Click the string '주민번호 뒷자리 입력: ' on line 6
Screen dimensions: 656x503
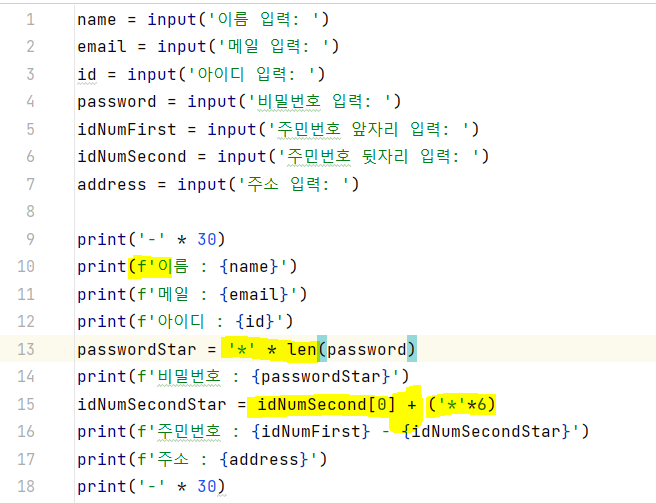pos(379,157)
